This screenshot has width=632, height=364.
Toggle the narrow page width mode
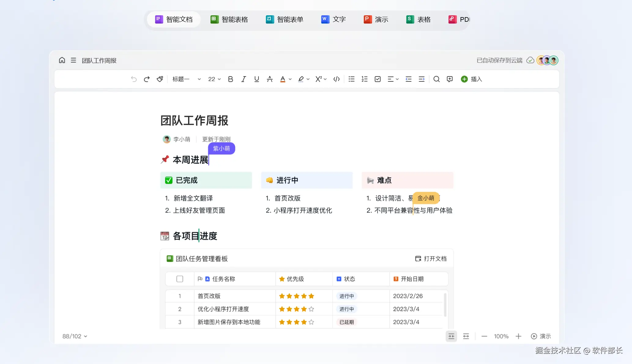(451, 336)
